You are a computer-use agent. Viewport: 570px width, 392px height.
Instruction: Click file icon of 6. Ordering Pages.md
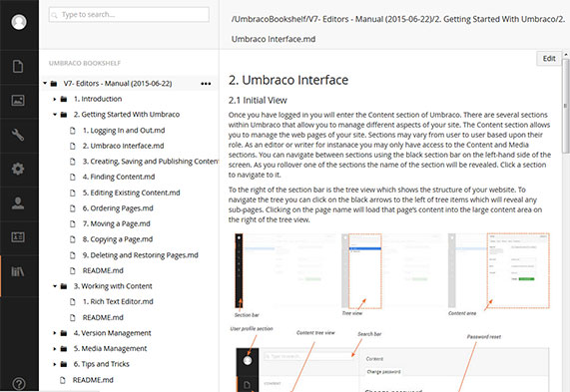pos(73,208)
